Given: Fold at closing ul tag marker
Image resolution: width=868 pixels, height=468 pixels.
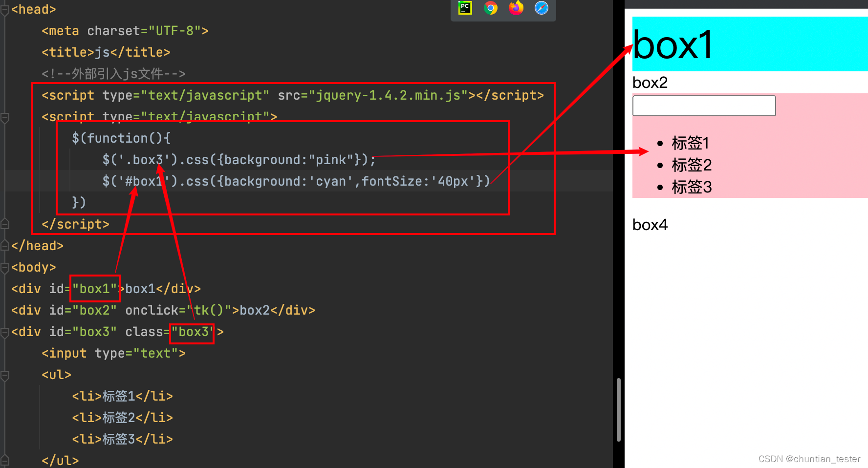Looking at the screenshot, I should tap(5, 460).
